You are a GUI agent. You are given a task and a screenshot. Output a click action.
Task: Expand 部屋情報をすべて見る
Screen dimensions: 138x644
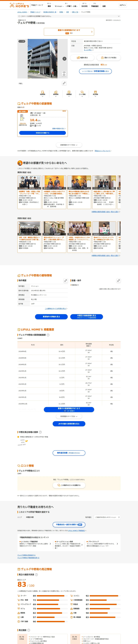click(x=69, y=145)
